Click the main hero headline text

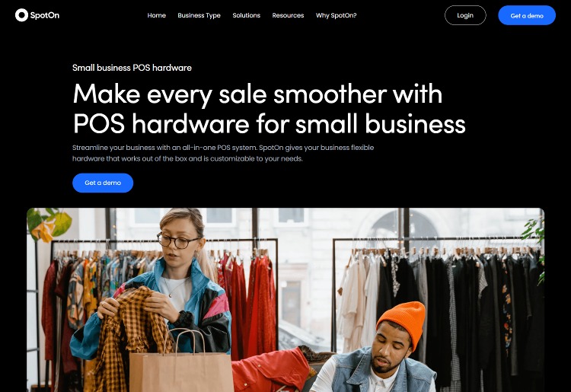click(x=269, y=109)
